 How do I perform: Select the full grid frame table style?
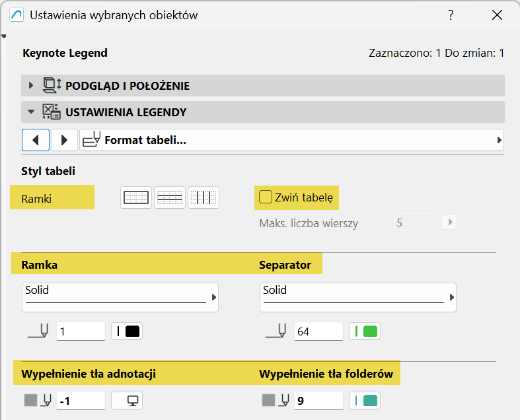(x=137, y=197)
